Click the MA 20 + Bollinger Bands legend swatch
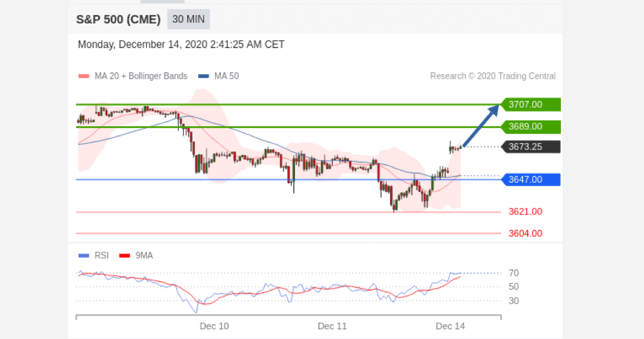Screen dimensions: 644x339 pos(84,76)
